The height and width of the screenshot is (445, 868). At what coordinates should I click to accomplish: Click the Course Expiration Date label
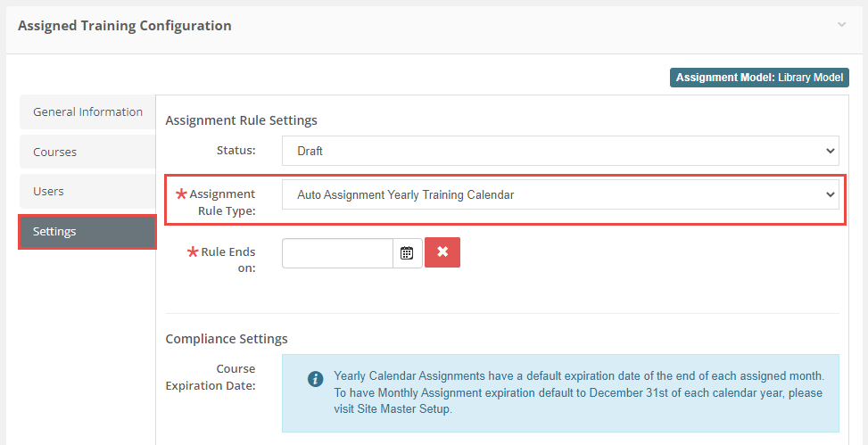tap(223, 377)
